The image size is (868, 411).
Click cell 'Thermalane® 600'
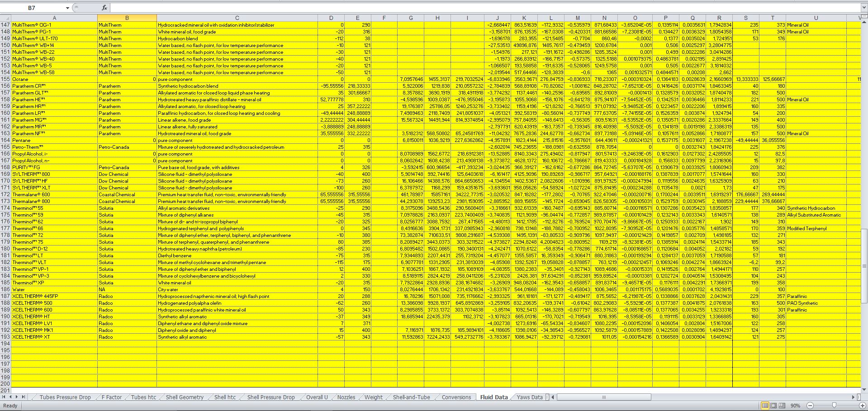pyautogui.click(x=54, y=194)
